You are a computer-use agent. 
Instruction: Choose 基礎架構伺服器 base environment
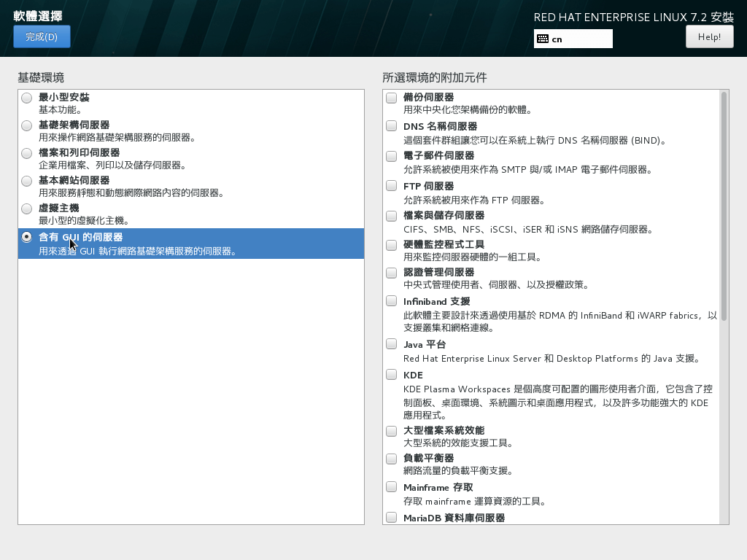pyautogui.click(x=27, y=125)
